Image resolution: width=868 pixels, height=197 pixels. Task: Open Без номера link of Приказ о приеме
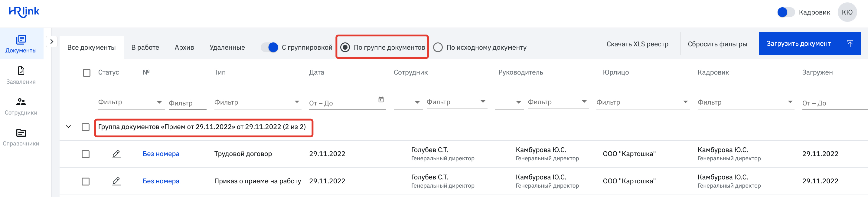click(x=161, y=181)
